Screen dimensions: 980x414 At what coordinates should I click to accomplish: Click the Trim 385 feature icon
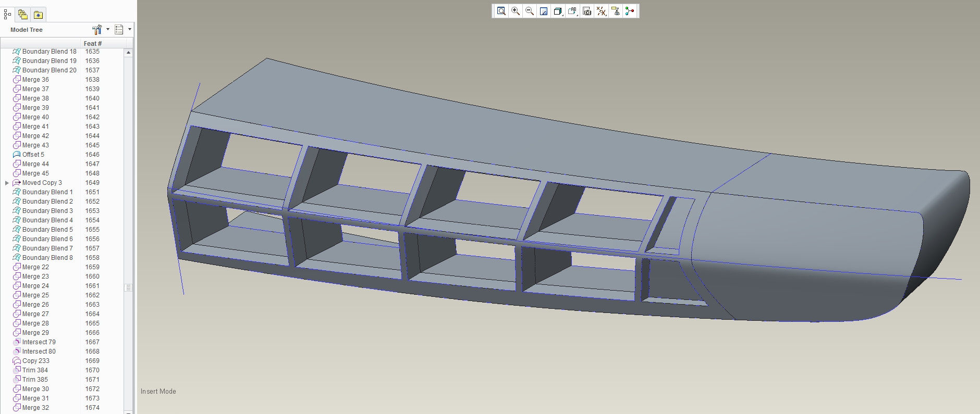pos(17,380)
